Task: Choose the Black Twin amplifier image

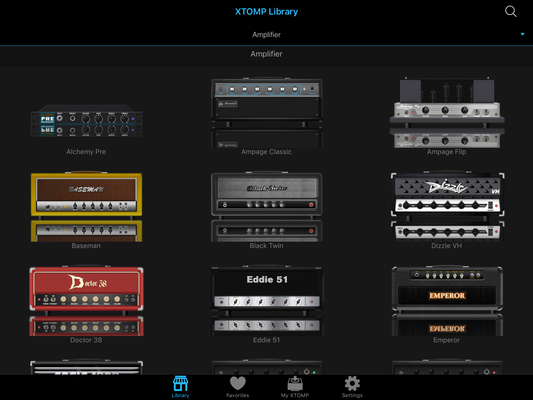Action: [266, 207]
